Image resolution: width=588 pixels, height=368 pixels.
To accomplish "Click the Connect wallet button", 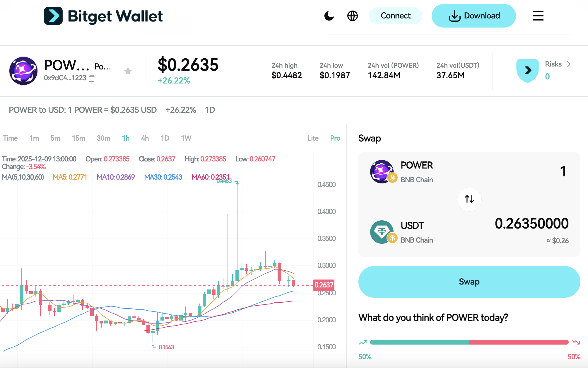I will (x=395, y=16).
